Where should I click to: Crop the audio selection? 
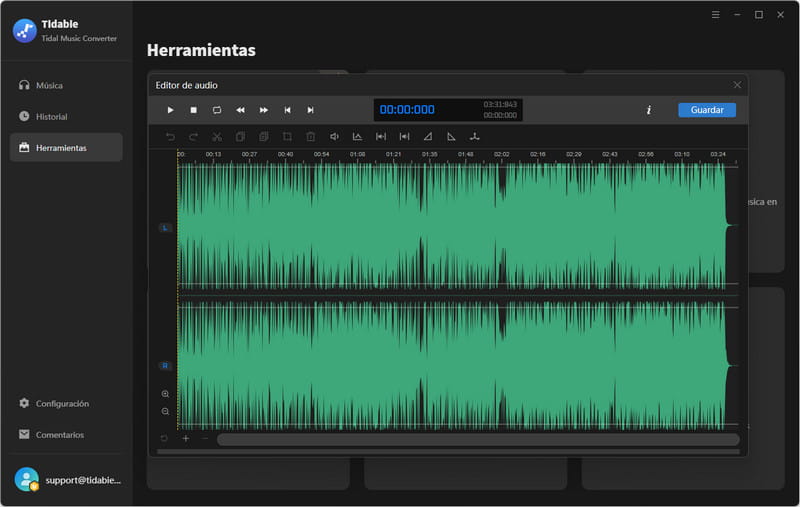(287, 137)
